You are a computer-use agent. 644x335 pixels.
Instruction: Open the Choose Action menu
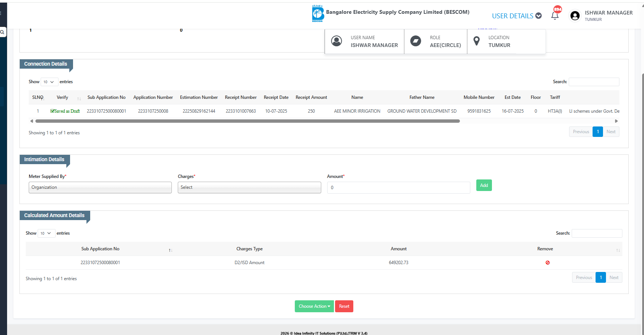pyautogui.click(x=314, y=306)
